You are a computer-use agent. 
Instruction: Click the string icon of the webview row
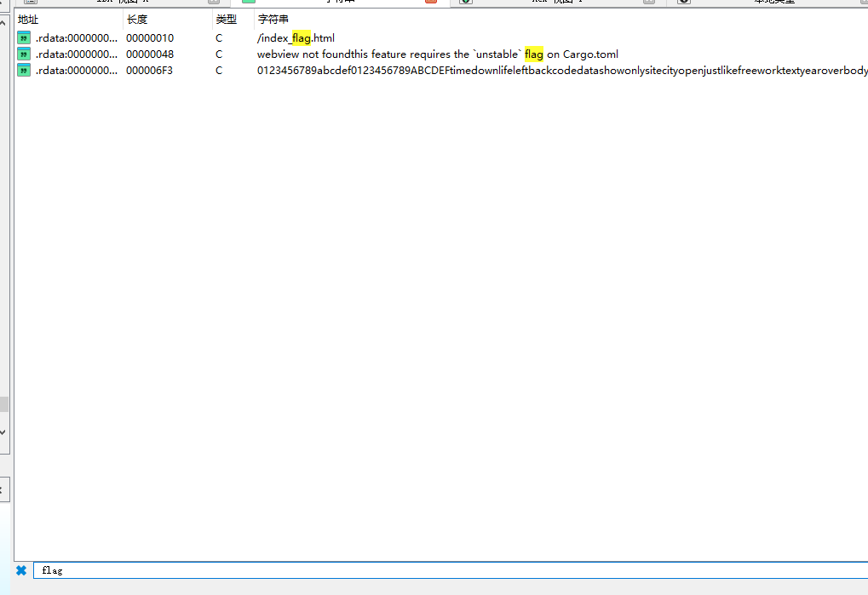click(x=24, y=54)
